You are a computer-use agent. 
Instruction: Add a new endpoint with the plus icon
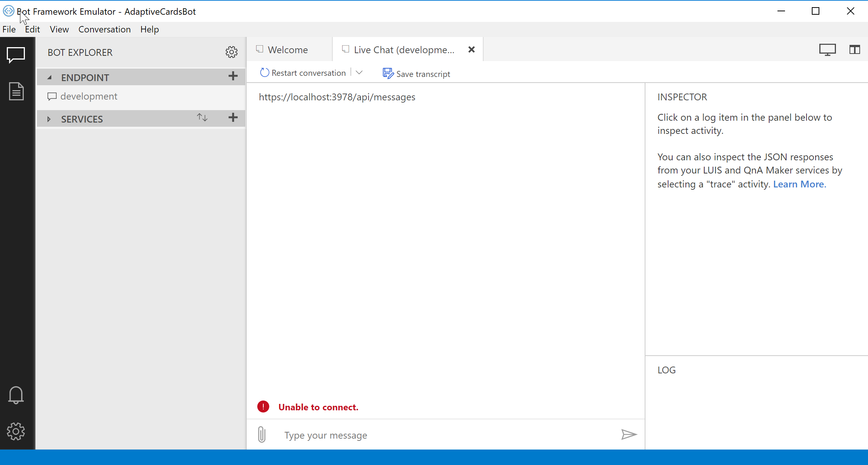click(x=233, y=76)
